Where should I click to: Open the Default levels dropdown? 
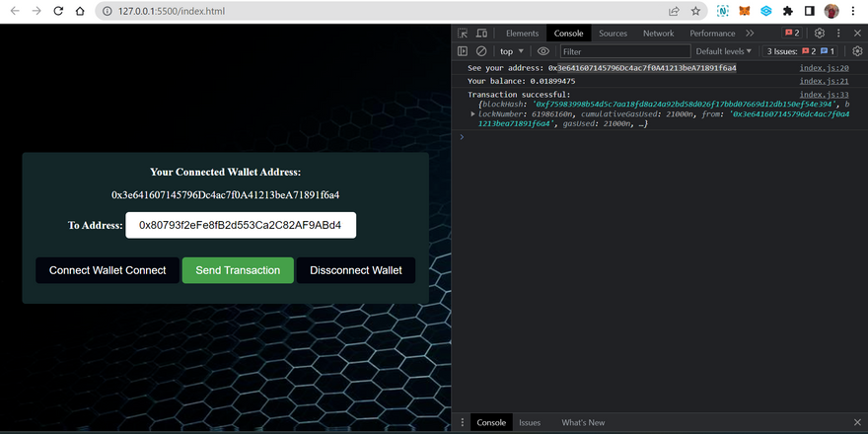click(x=723, y=51)
